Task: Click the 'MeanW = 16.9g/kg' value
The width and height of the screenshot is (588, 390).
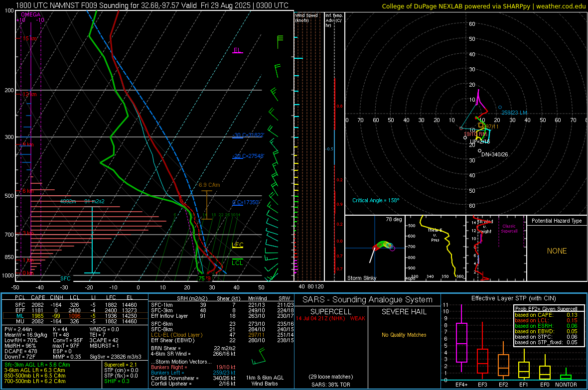Action: 26,335
